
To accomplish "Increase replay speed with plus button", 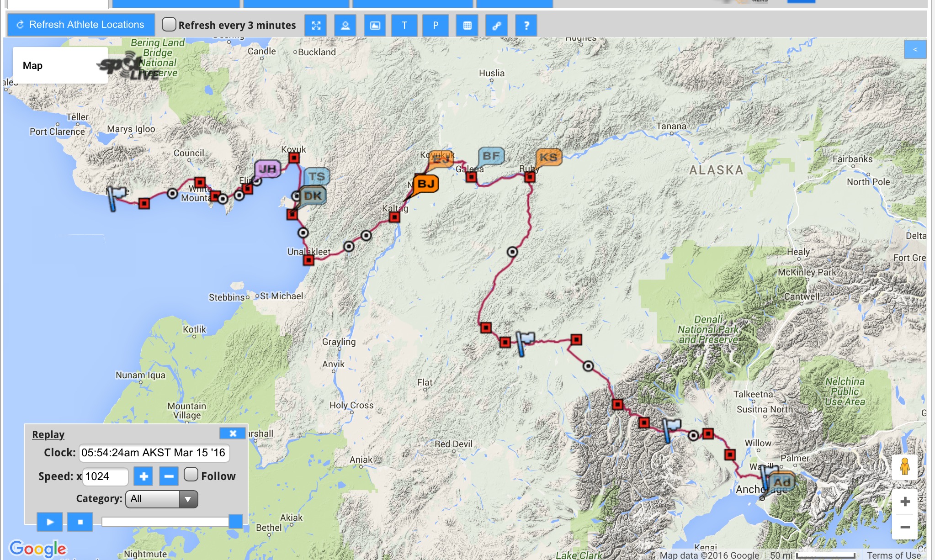I will [x=143, y=476].
